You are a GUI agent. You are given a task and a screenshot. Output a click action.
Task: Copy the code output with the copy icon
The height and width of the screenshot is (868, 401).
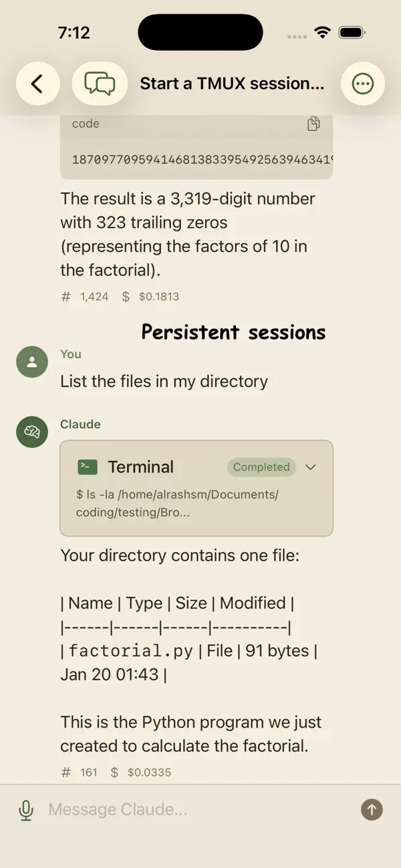point(313,124)
